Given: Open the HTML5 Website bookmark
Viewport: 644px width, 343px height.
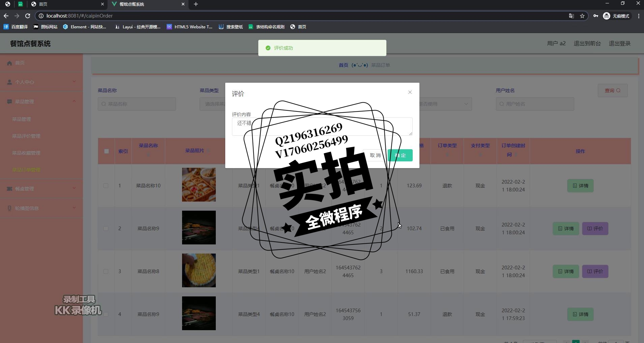Looking at the screenshot, I should 189,27.
